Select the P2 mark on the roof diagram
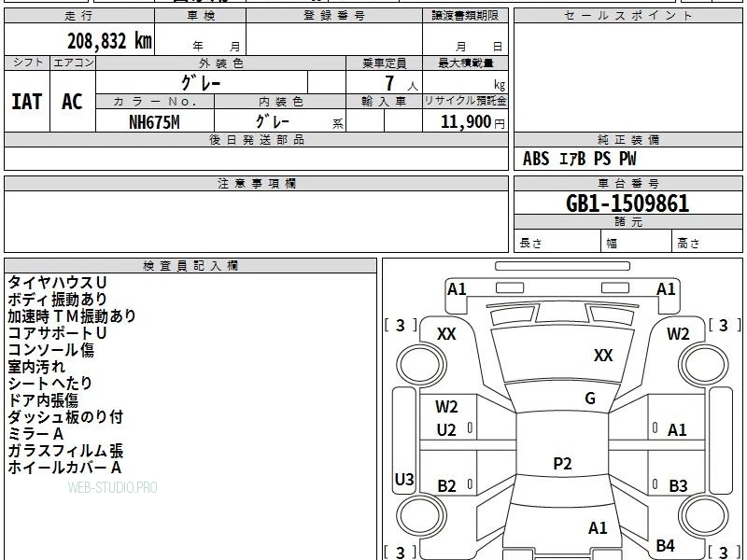This screenshot has width=747, height=560. click(x=562, y=463)
